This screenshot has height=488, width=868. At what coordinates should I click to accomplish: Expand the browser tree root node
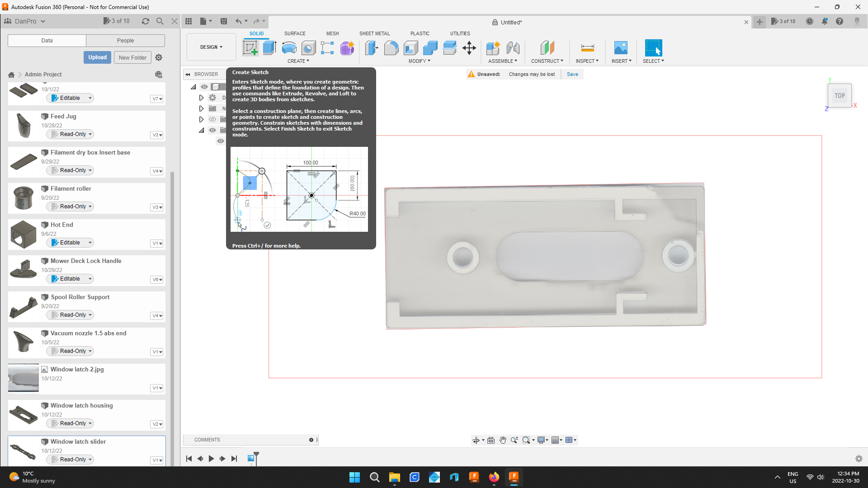click(194, 87)
